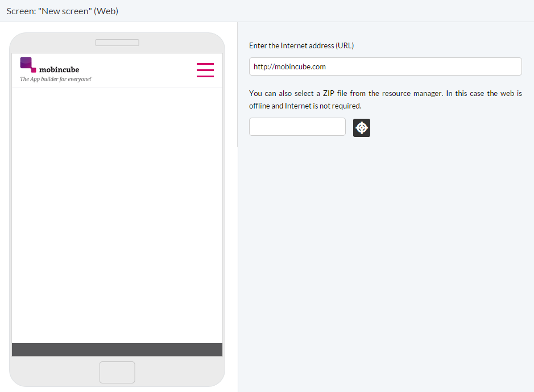Viewport: 534px width, 392px height.
Task: Click the 'Enter the Internet address (URL)' label
Action: pos(301,45)
